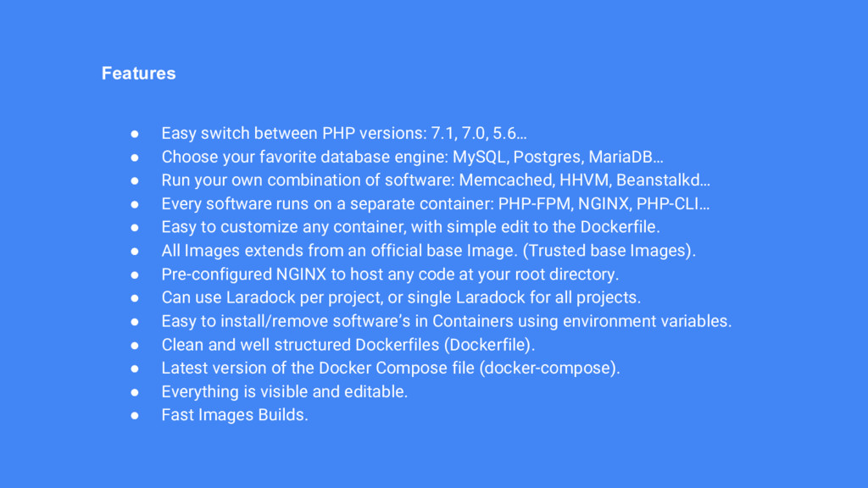Select the customize any container line
This screenshot has height=488, width=868.
410,227
